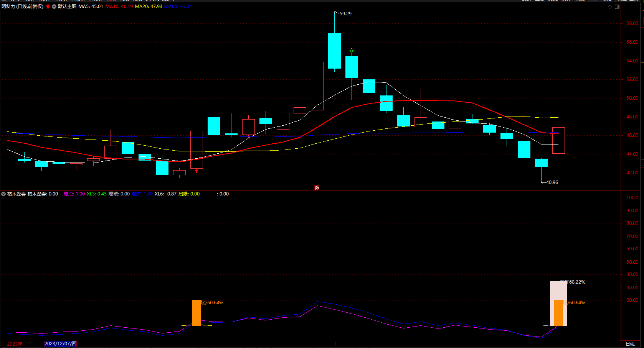644x348 pixels.
Task: Click the blue MA60 indicator label
Action: tap(178, 7)
